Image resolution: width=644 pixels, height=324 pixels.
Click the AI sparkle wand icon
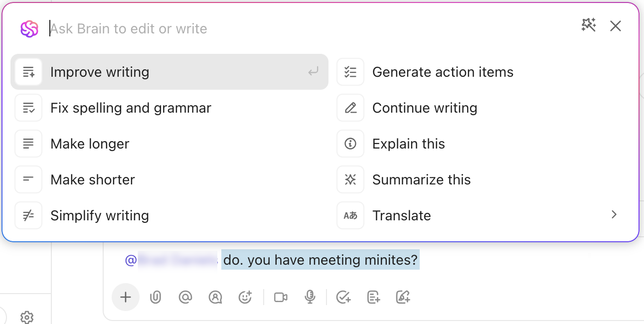pyautogui.click(x=589, y=25)
